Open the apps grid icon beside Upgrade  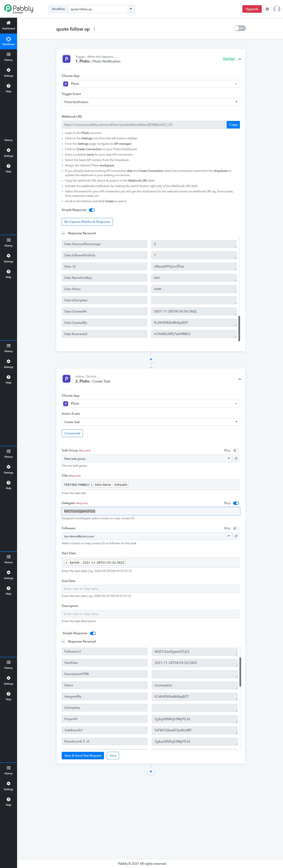(267, 9)
